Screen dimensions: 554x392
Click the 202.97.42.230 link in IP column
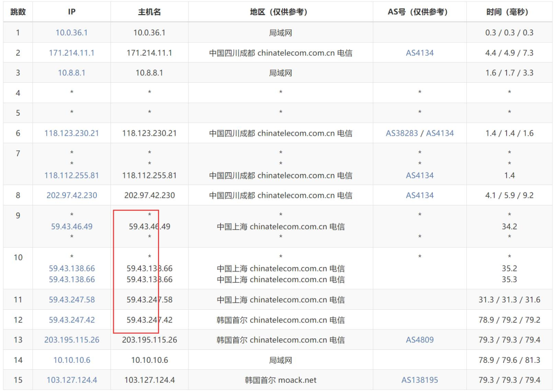[x=71, y=195]
